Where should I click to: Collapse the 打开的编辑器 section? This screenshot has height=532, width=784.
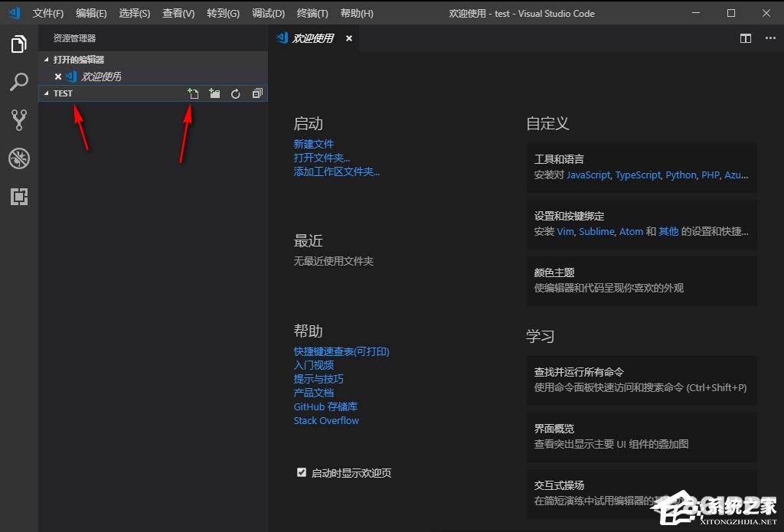pyautogui.click(x=47, y=60)
